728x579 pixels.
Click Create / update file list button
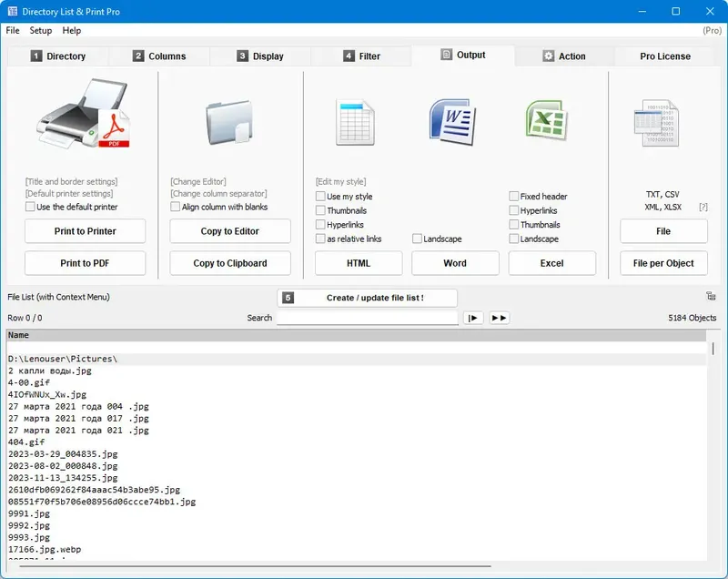368,298
